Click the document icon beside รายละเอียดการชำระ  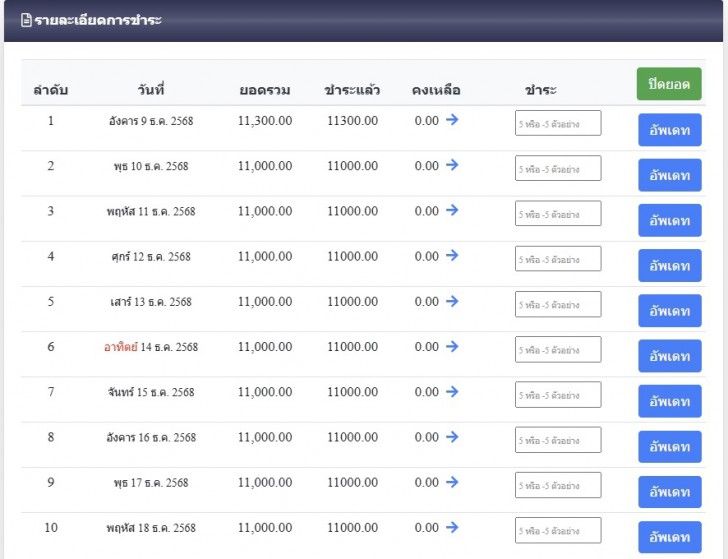pos(26,20)
